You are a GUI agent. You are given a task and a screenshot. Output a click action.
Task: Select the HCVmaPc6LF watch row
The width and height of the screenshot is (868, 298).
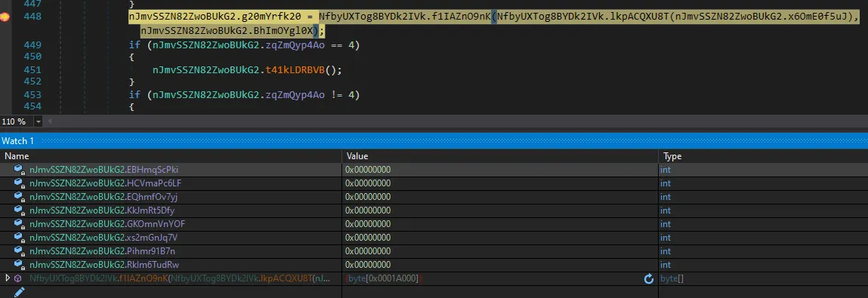click(434, 183)
